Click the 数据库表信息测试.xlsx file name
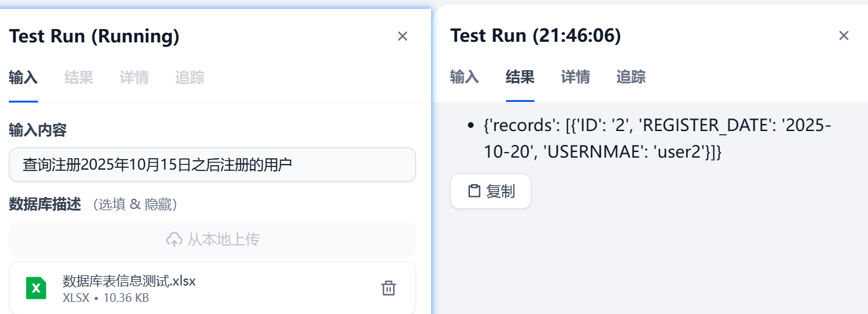868x314 pixels. (x=129, y=281)
